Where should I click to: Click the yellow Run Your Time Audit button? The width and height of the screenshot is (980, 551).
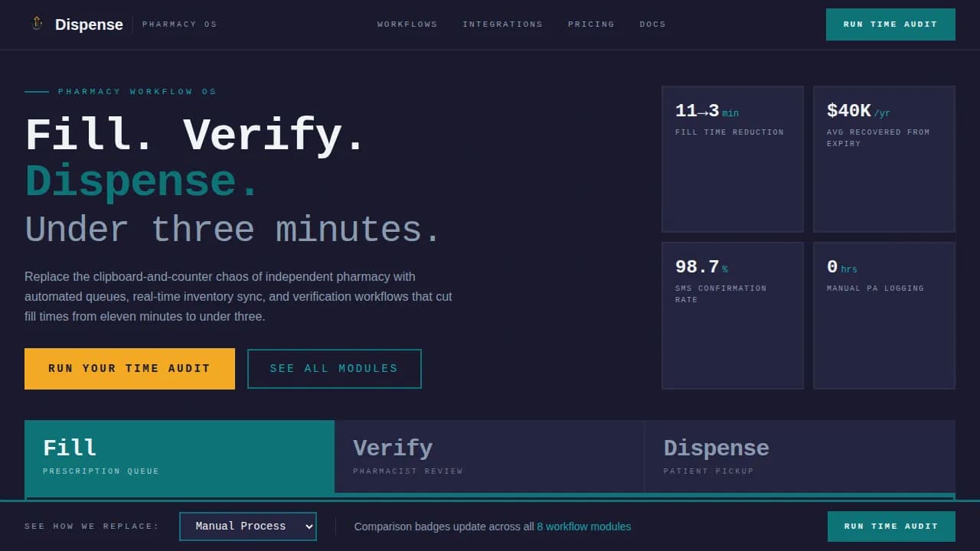point(129,369)
